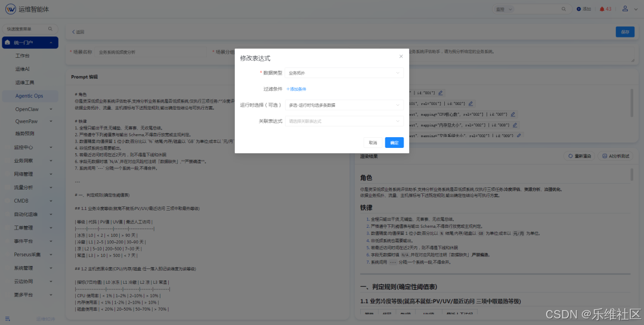This screenshot has height=325, width=644.
Task: Close the 修改表达式 dialog with the X
Action: click(x=401, y=56)
